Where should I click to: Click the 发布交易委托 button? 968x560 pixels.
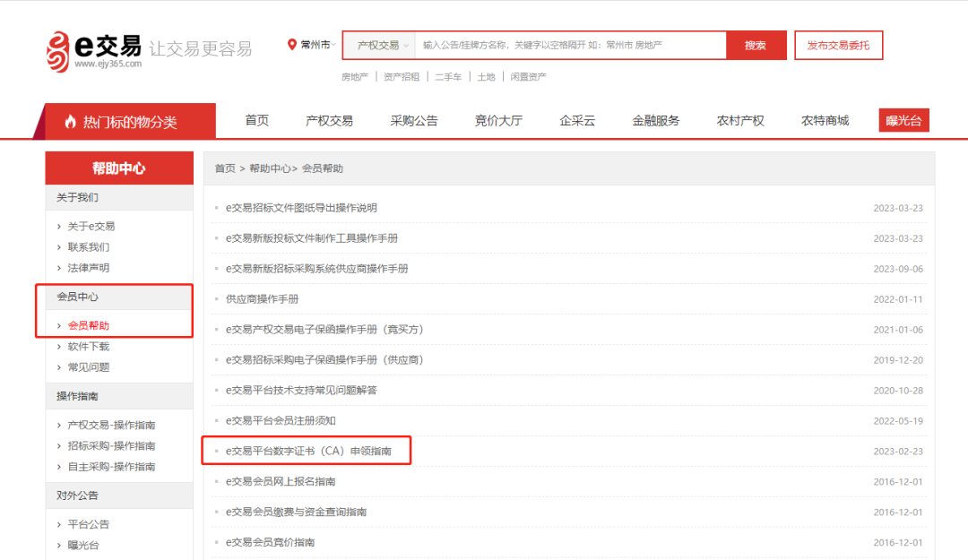point(838,45)
